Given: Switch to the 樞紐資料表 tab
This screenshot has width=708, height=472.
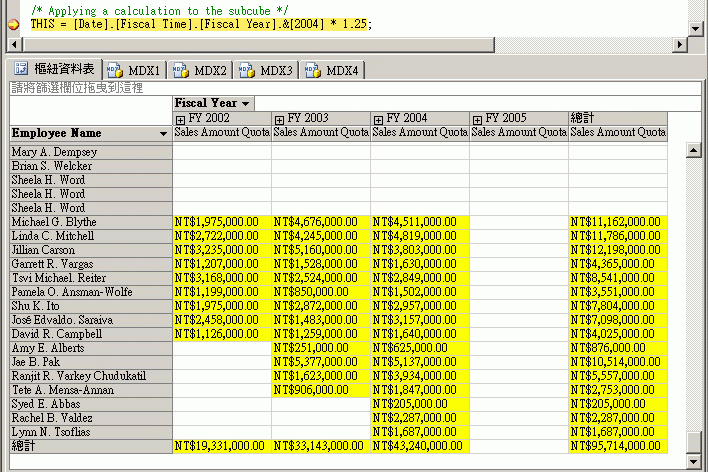Looking at the screenshot, I should (55, 69).
